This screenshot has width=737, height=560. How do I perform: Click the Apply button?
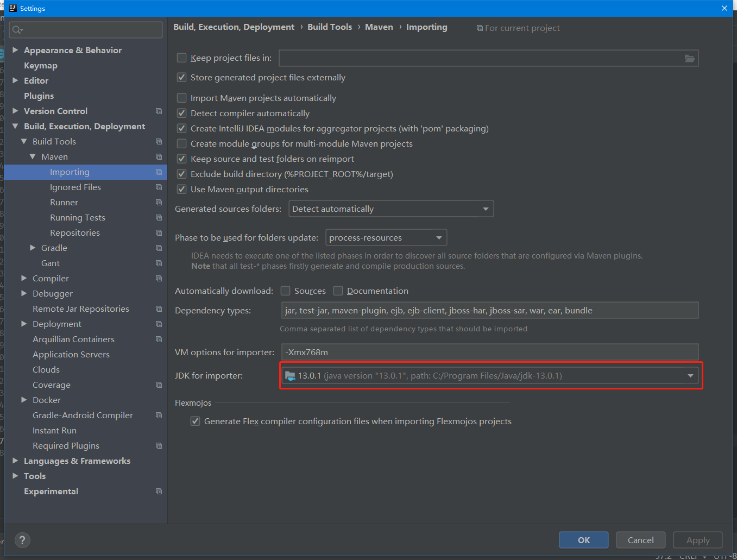click(697, 539)
